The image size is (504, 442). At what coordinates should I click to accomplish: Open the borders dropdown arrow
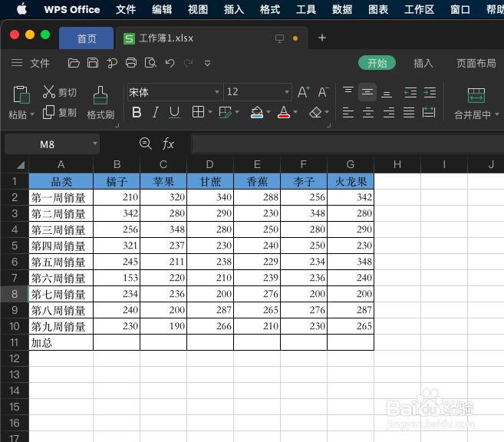point(210,112)
